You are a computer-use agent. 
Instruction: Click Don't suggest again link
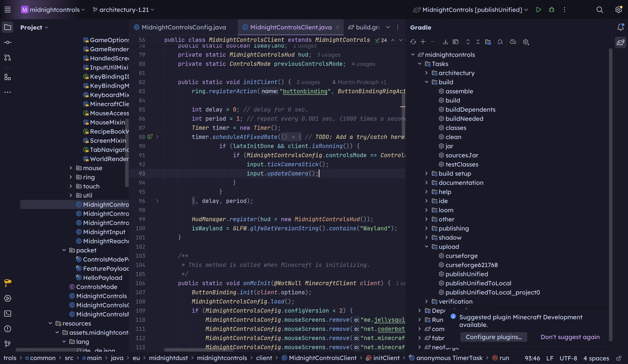[x=570, y=337]
